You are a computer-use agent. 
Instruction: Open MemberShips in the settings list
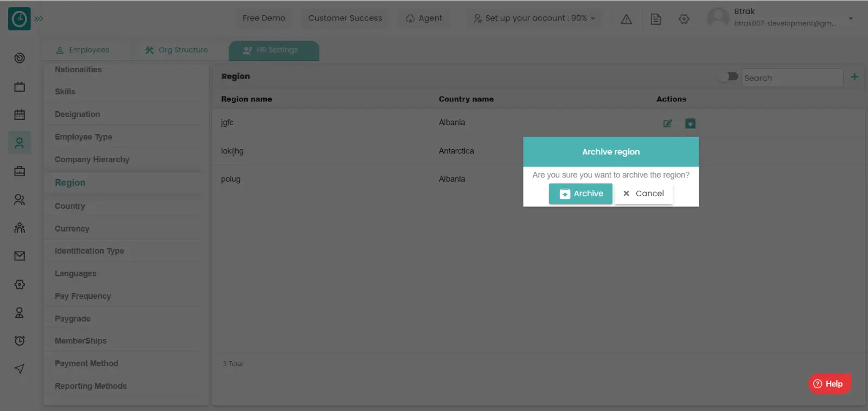coord(81,341)
